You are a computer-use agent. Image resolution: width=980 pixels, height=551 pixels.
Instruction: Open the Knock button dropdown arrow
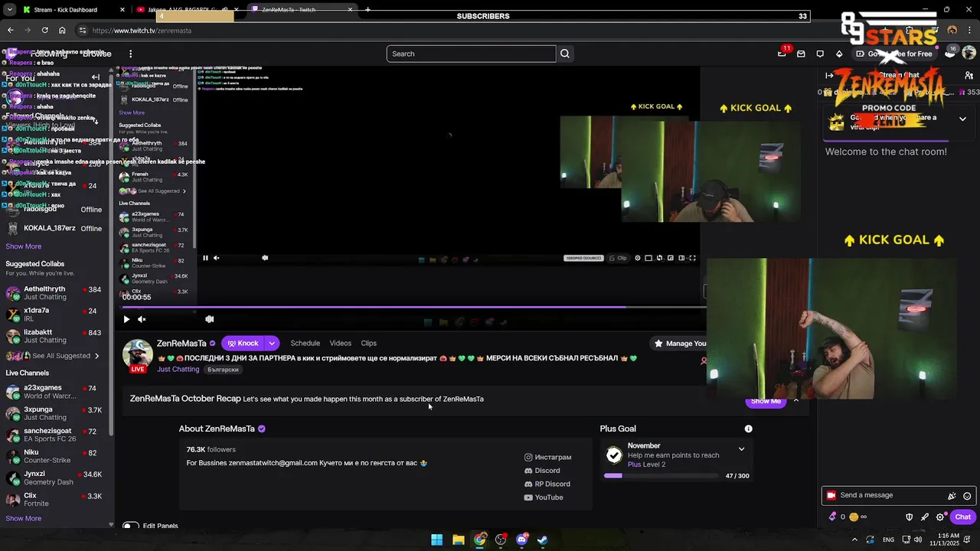point(272,343)
